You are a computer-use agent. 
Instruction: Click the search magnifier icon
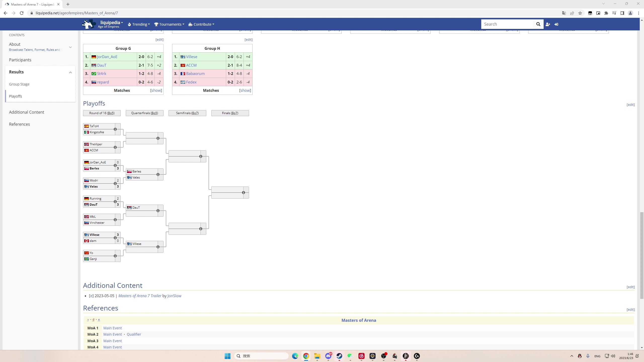(x=538, y=24)
